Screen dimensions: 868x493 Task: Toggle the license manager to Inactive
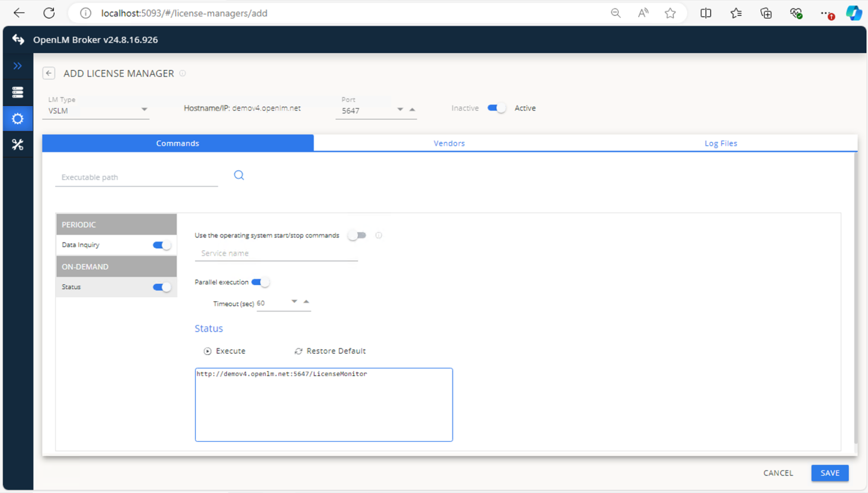tap(496, 108)
